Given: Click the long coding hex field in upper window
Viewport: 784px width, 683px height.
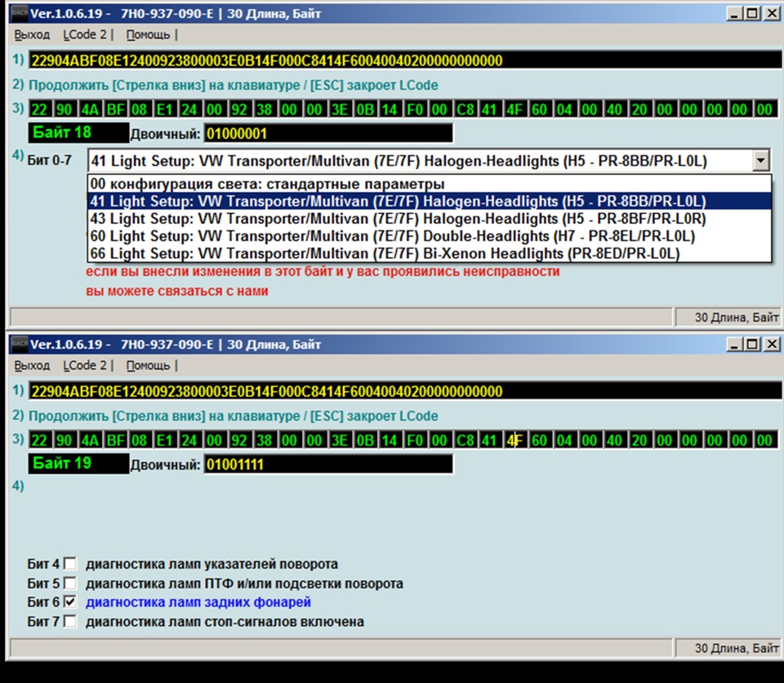Looking at the screenshot, I should tap(405, 60).
